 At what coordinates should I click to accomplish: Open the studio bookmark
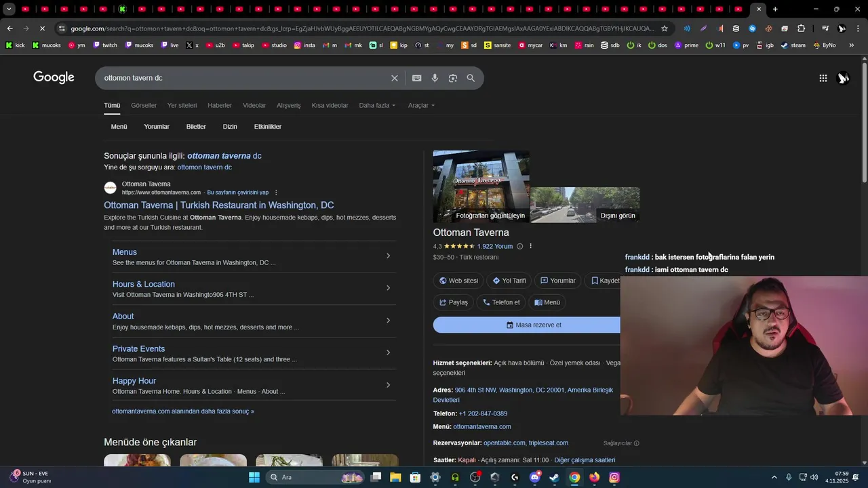(274, 45)
